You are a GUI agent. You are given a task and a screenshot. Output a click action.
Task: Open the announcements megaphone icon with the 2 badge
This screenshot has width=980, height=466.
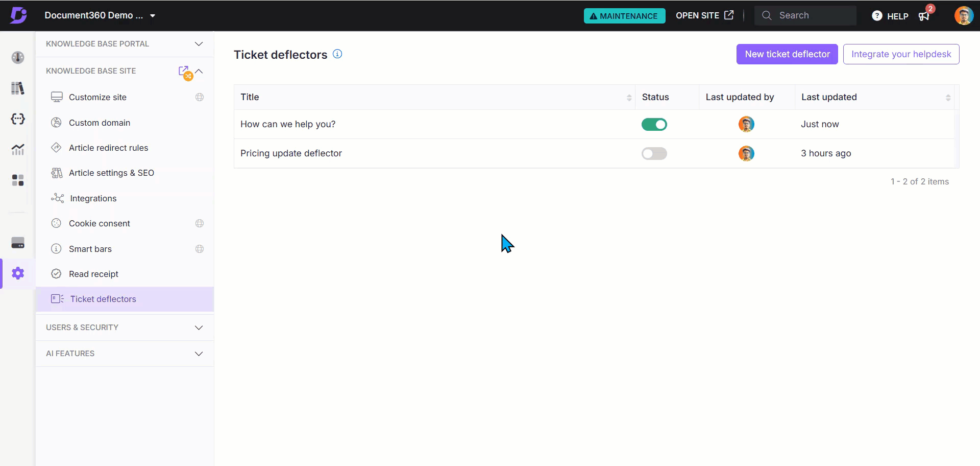point(925,15)
